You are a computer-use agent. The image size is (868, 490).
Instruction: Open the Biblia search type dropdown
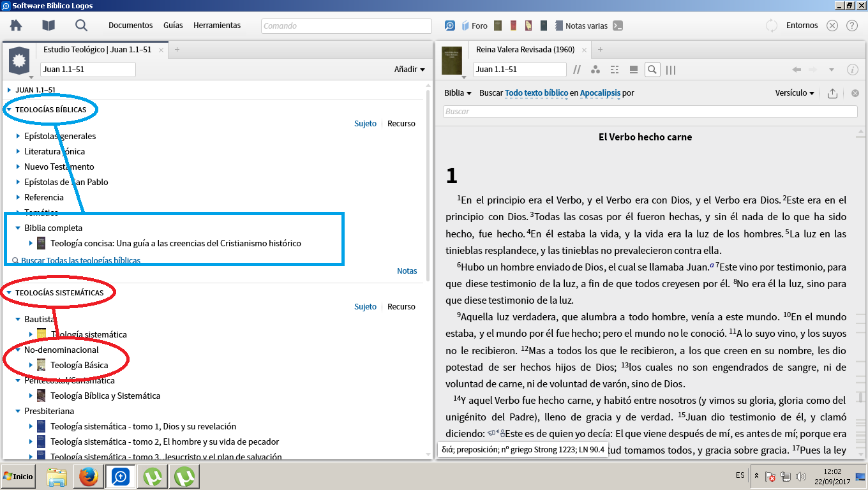[x=458, y=93]
